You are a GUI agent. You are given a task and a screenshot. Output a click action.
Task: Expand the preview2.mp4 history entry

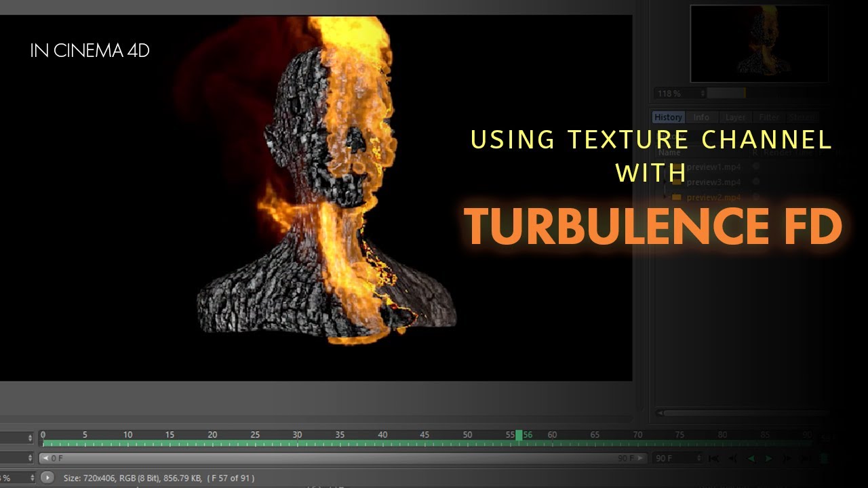point(665,198)
